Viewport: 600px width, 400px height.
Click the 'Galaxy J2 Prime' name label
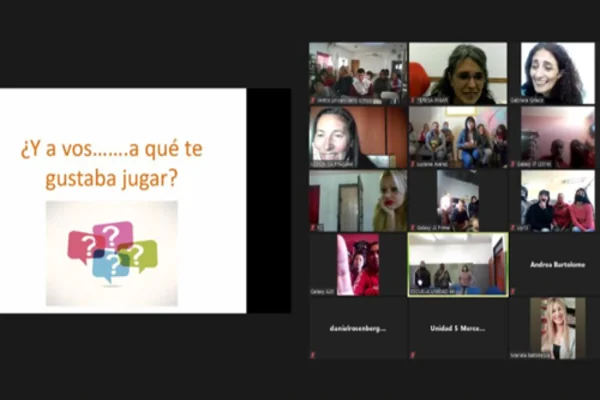pos(433,228)
